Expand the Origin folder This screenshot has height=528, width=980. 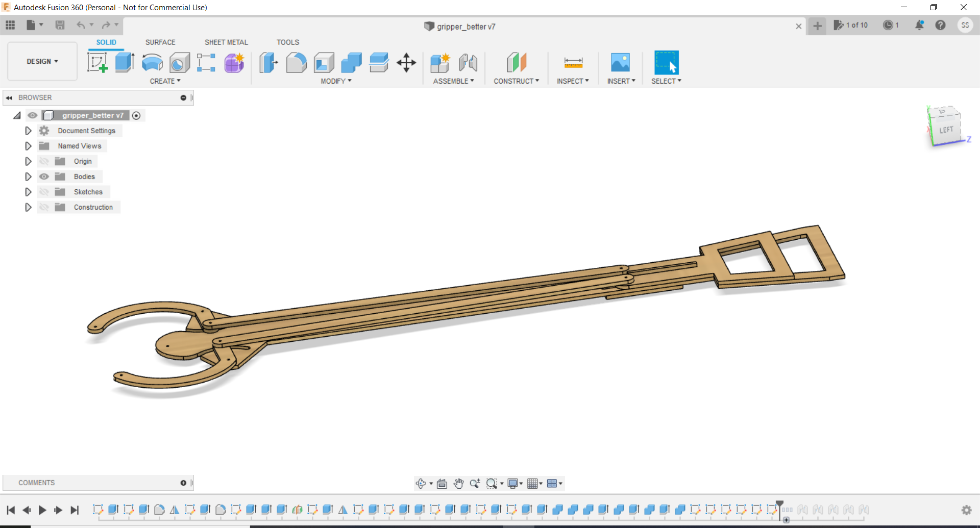(28, 161)
